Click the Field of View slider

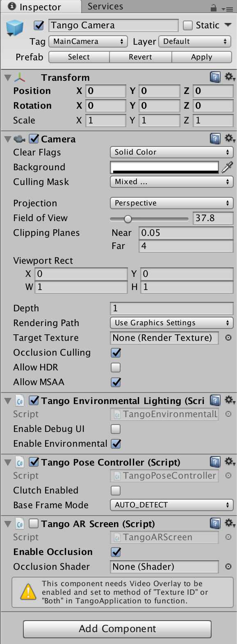pyautogui.click(x=150, y=219)
